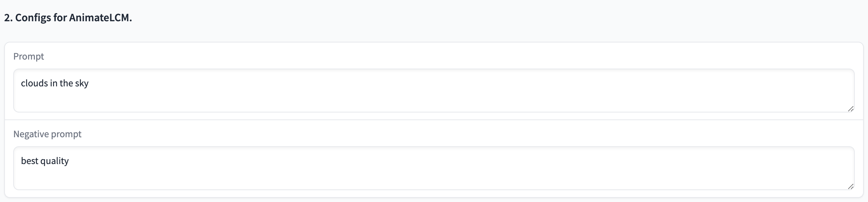The height and width of the screenshot is (202, 868).
Task: Place cursor on "in" in Prompt text
Action: pos(53,83)
